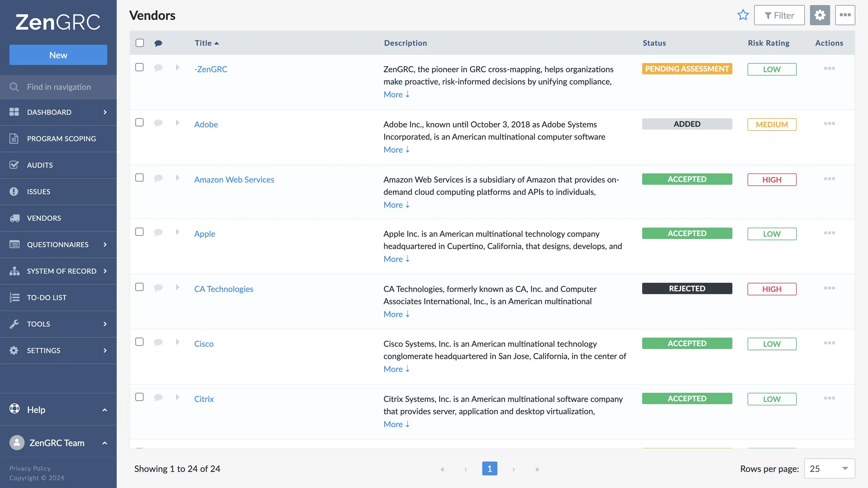Select the -ZenGRC row checkbox

coord(139,67)
